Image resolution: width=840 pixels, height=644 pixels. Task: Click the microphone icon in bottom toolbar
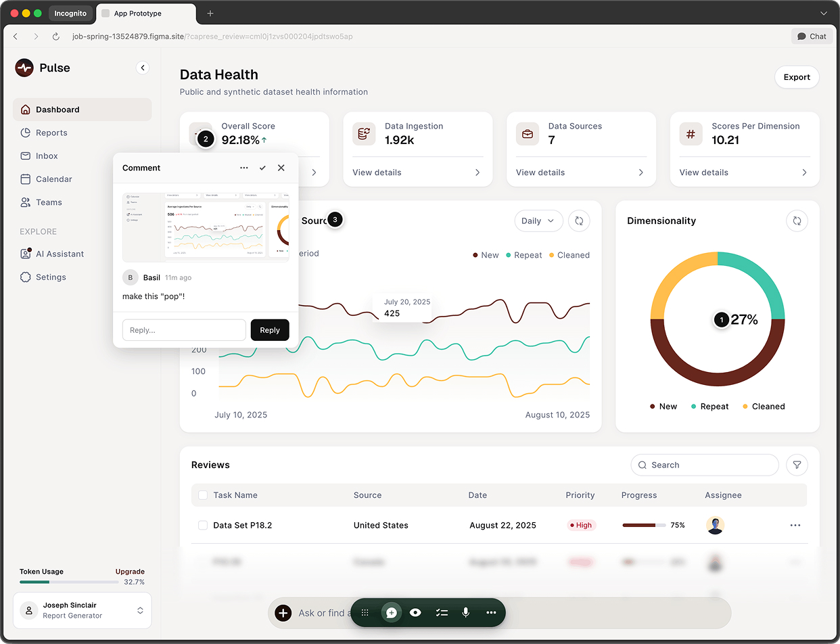(465, 612)
